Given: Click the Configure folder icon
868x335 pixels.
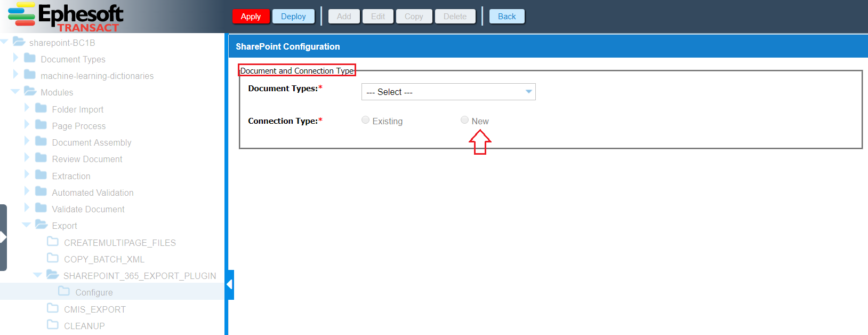Looking at the screenshot, I should [x=64, y=291].
